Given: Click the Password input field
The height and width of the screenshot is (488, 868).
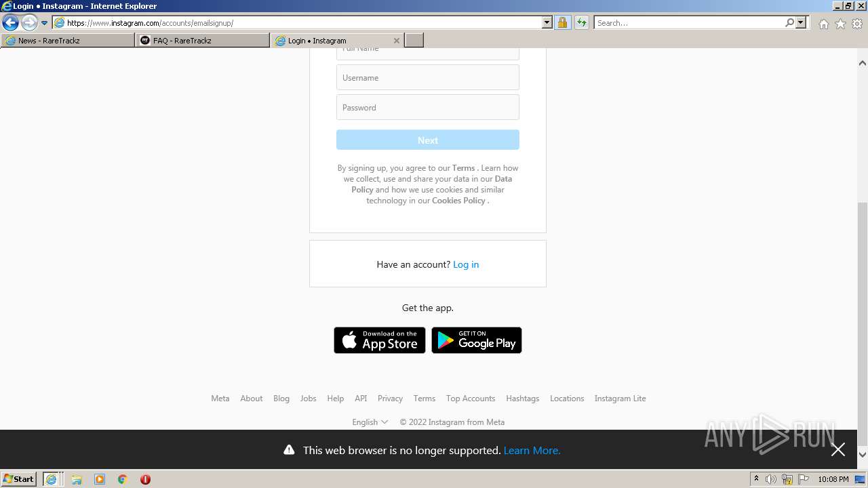Looking at the screenshot, I should click(428, 107).
